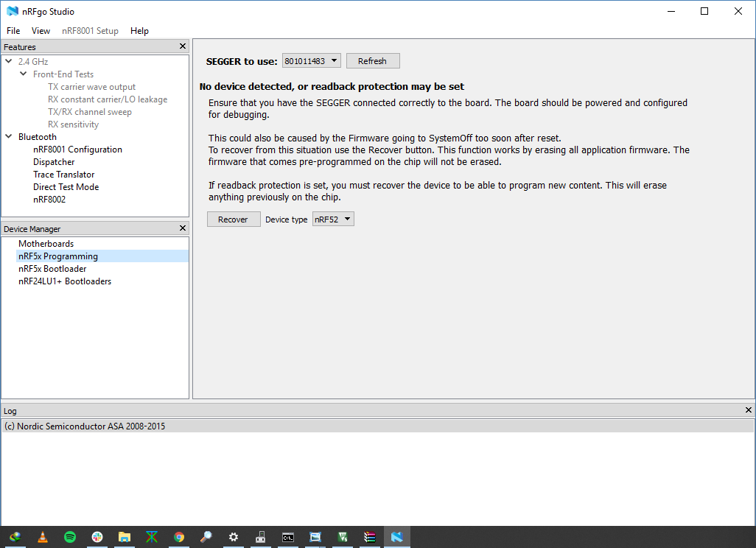This screenshot has width=756, height=548.
Task: Close the Device Manager panel
Action: coord(183,228)
